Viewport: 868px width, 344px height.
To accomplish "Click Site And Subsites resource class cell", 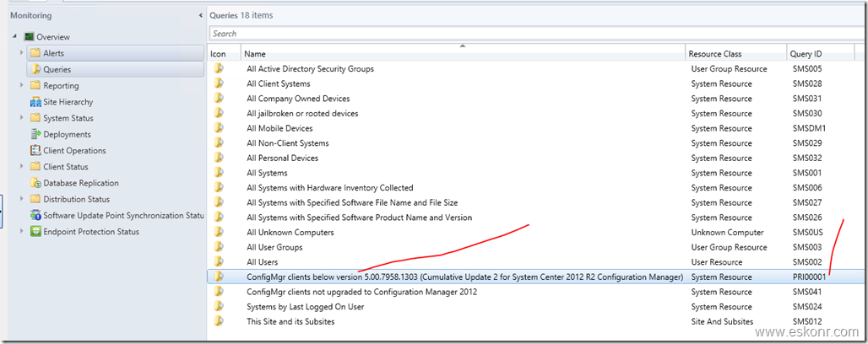I will coord(722,321).
